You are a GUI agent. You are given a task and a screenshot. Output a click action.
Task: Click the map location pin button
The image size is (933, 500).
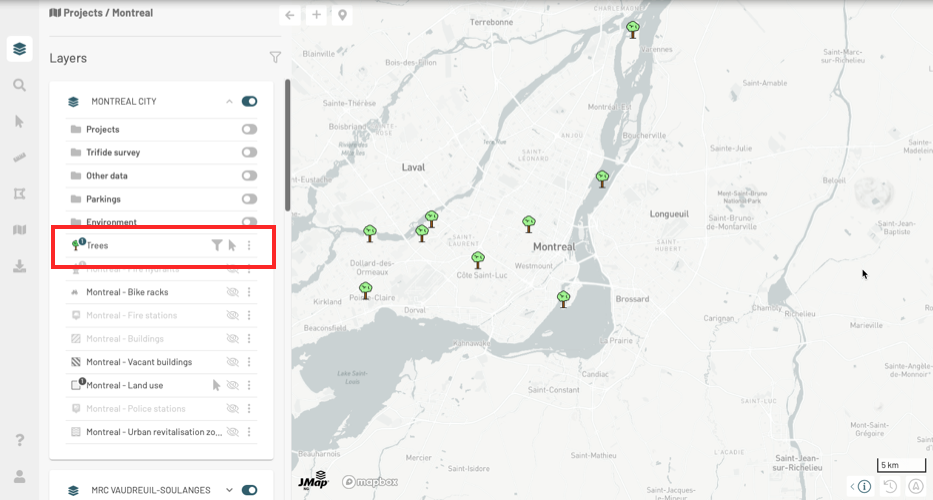tap(343, 15)
